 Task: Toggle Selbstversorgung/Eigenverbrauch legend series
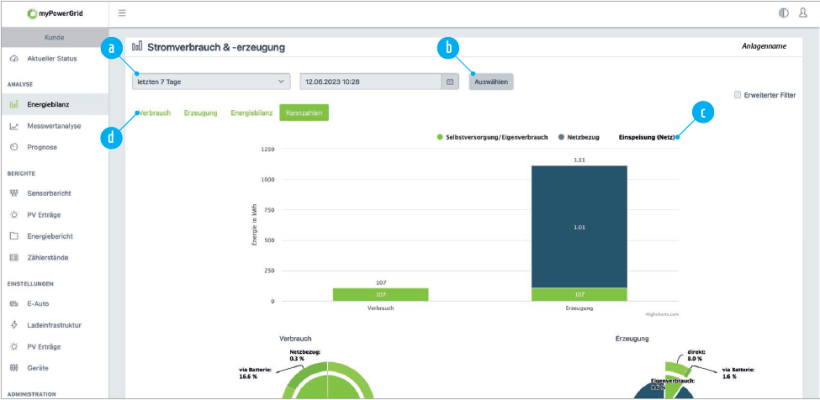pos(492,136)
